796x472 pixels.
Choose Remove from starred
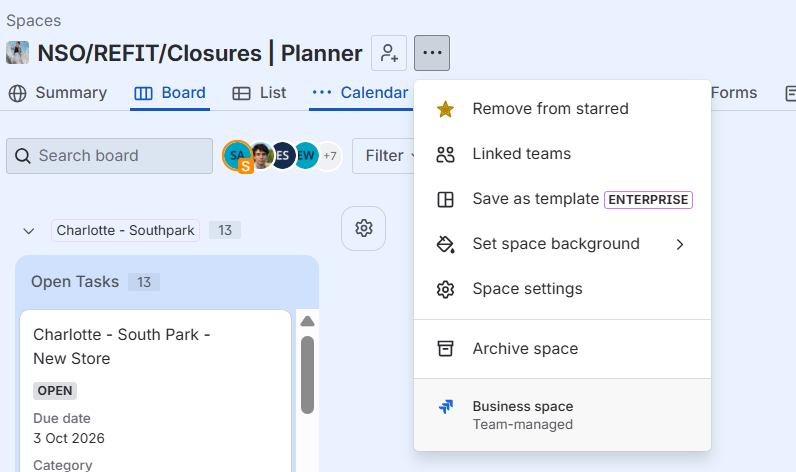click(562, 109)
